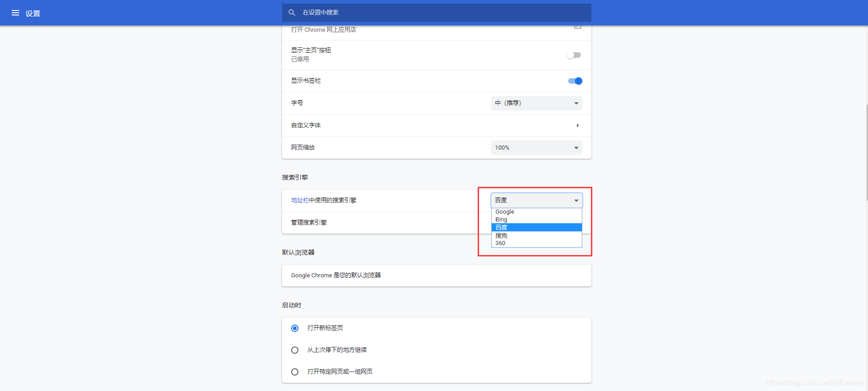868x391 pixels.
Task: Follow the 地址栏 link
Action: coord(300,201)
